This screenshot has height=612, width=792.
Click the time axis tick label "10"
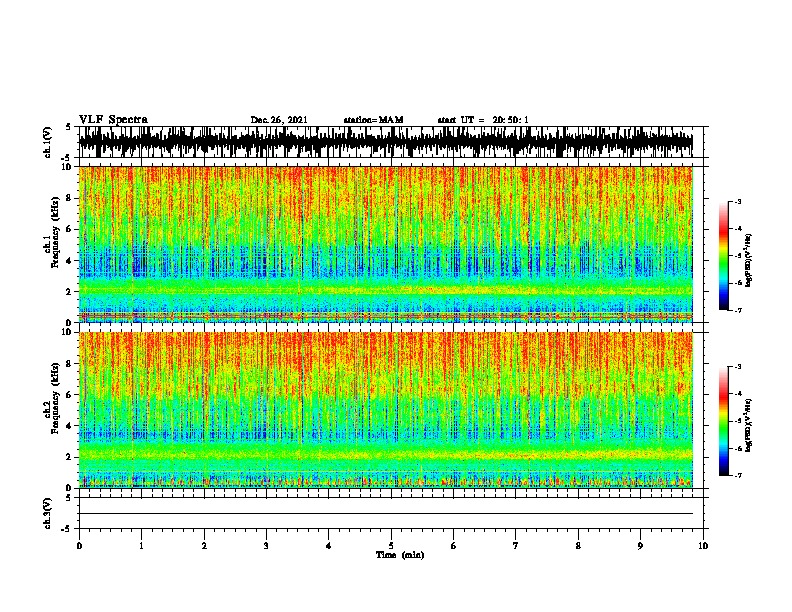703,546
